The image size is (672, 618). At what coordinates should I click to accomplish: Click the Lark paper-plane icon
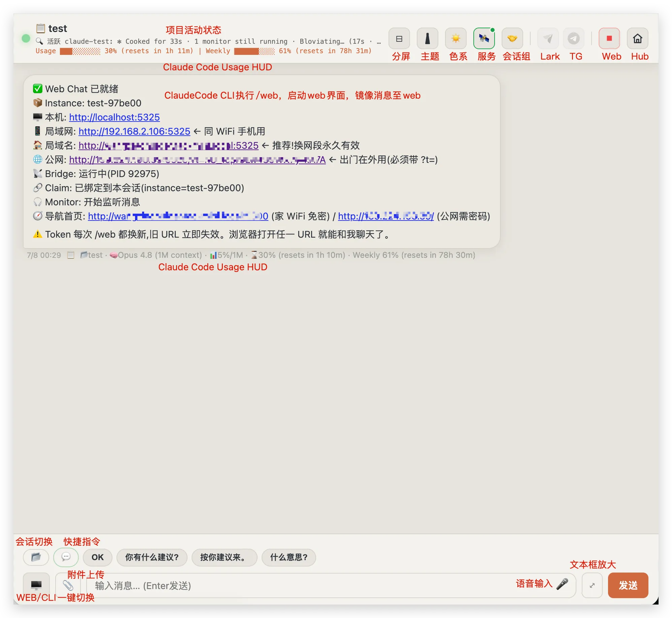(548, 39)
